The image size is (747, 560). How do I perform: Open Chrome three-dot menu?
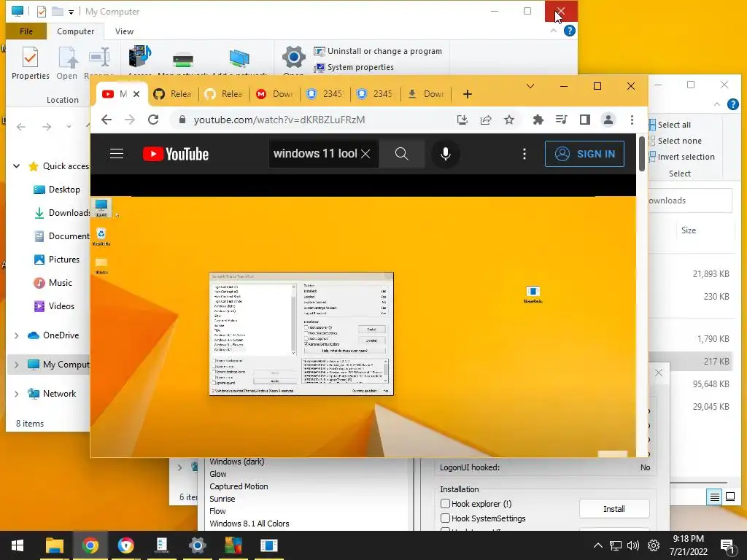point(632,120)
